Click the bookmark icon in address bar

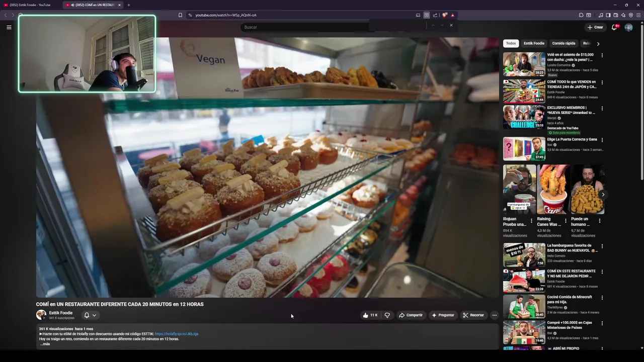click(x=180, y=15)
